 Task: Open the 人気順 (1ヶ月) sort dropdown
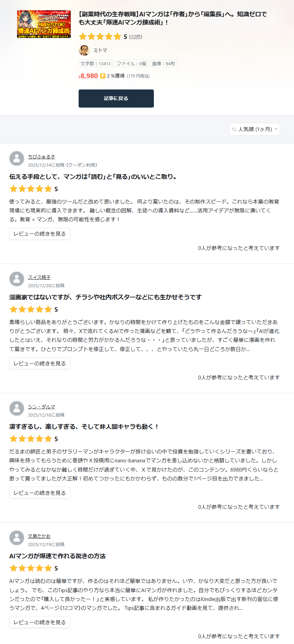(255, 129)
